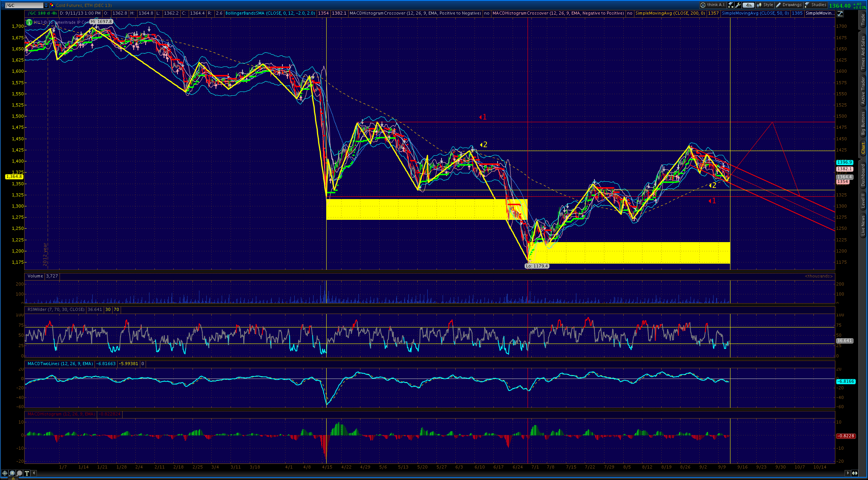Click the double-arrow expand icon at bottom right
The height and width of the screenshot is (480, 868).
coord(855,473)
